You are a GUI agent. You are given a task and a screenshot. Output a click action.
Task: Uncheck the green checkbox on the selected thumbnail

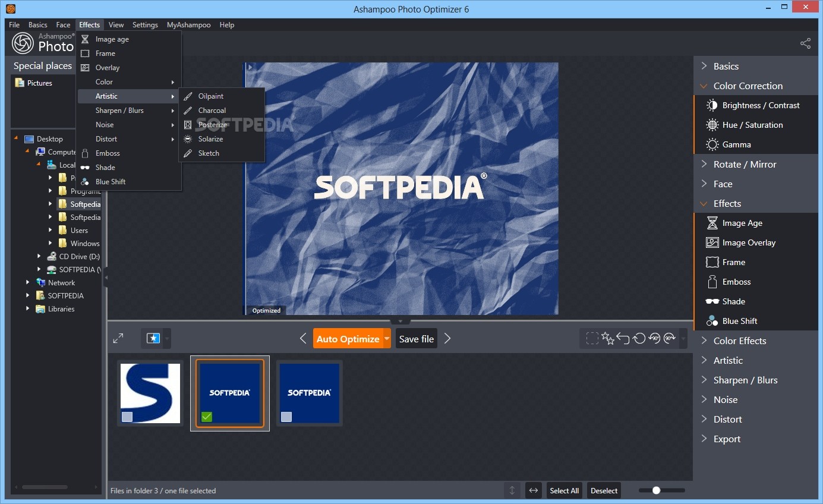tap(206, 417)
